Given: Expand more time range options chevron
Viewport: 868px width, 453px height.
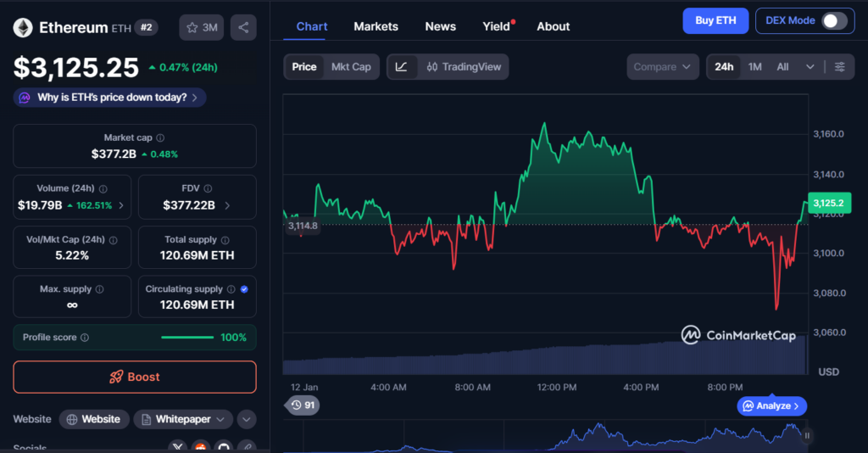Looking at the screenshot, I should [810, 67].
